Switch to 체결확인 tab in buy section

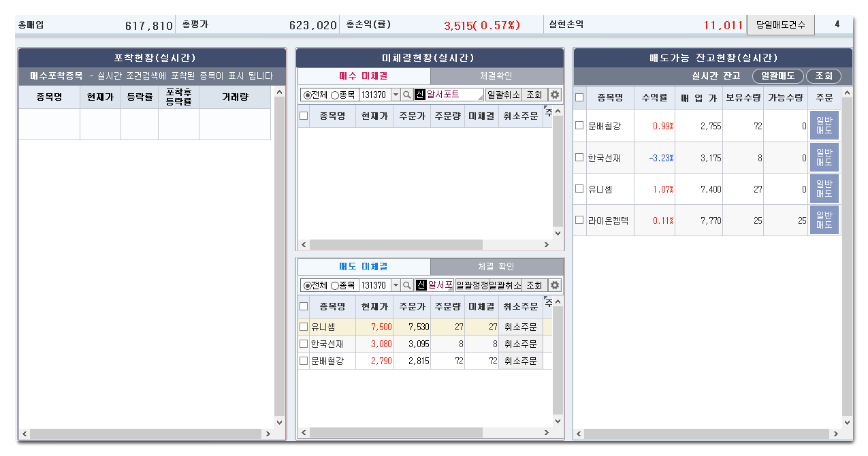tap(496, 76)
